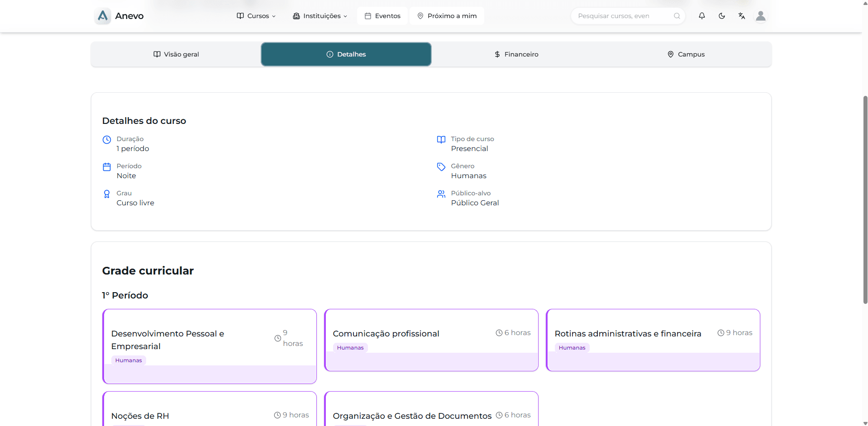The width and height of the screenshot is (868, 426).
Task: Go to the Eventos page
Action: (x=382, y=16)
